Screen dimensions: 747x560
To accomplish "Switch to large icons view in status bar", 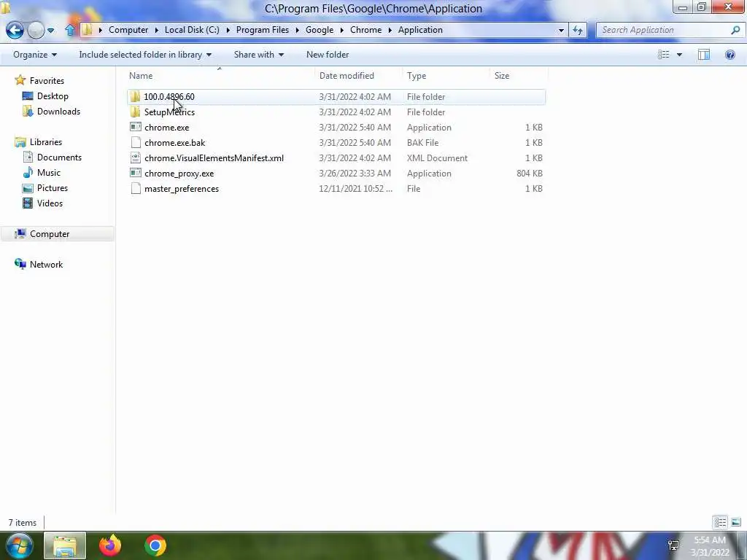I will tap(735, 522).
